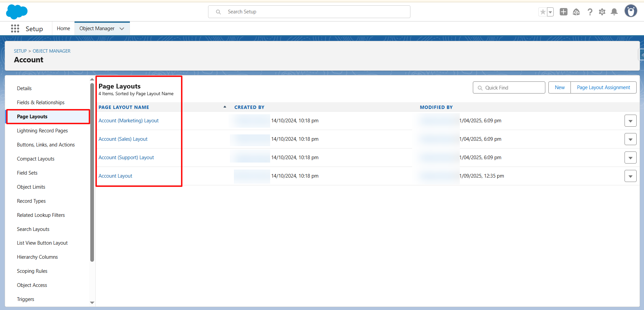Click the Trailhead guidance icon
This screenshot has height=310, width=644.
pos(576,12)
